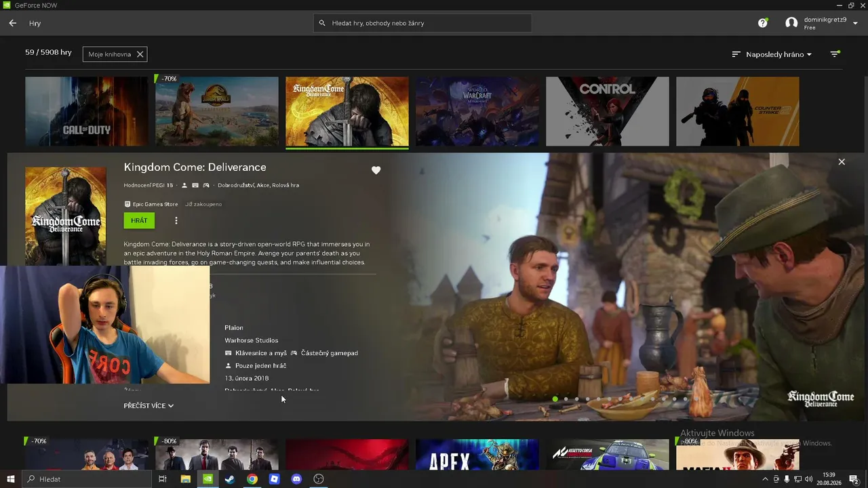The height and width of the screenshot is (488, 868).
Task: Click the Windows taskbar search box 'Hledat'
Action: [x=87, y=479]
